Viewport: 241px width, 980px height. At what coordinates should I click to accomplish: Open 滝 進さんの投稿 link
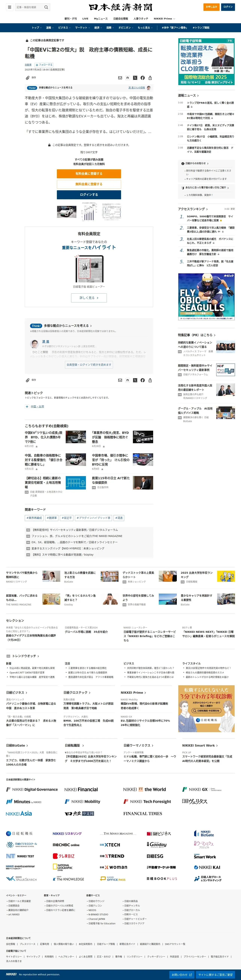(x=136, y=88)
